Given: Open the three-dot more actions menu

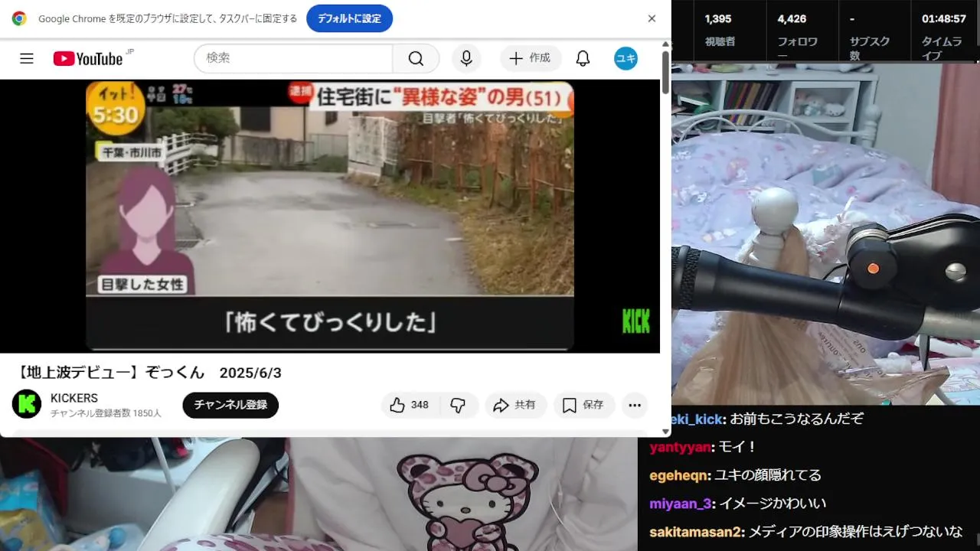Looking at the screenshot, I should point(635,405).
